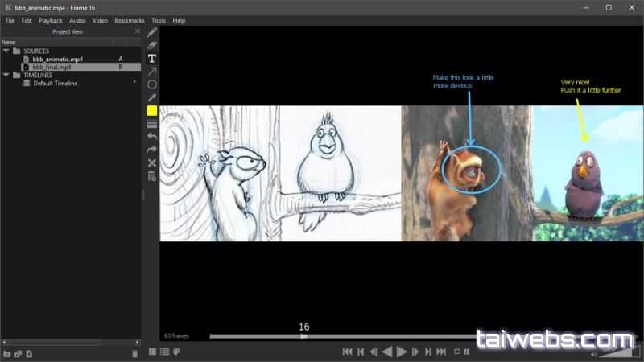Viewport: 644px width, 362px height.
Task: Close the Project View panel
Action: (x=137, y=31)
